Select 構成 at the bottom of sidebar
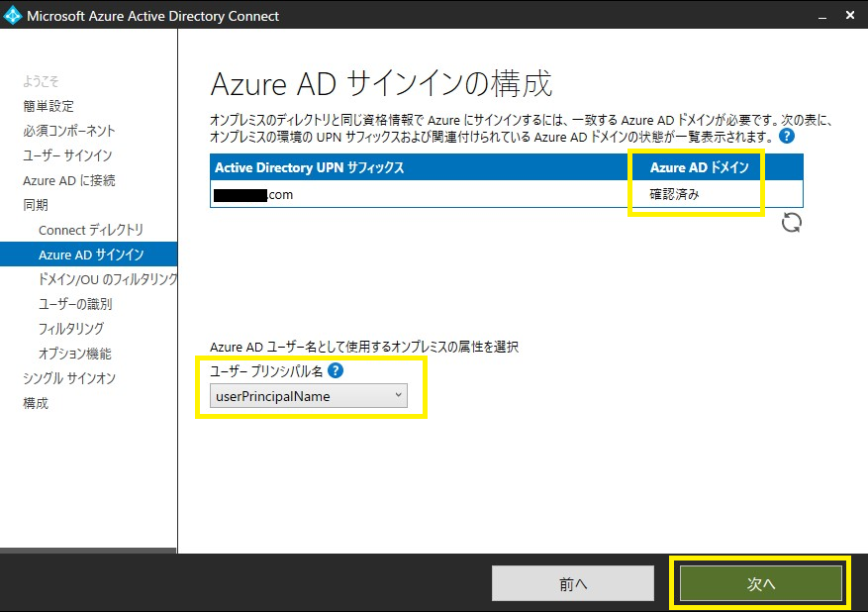This screenshot has width=868, height=612. coord(36,403)
